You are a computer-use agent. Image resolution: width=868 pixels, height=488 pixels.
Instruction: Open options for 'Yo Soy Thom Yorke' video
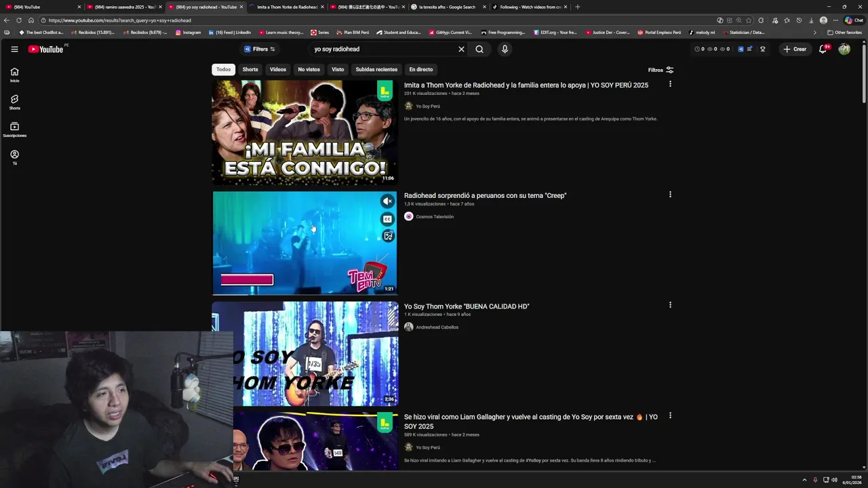[x=670, y=305]
